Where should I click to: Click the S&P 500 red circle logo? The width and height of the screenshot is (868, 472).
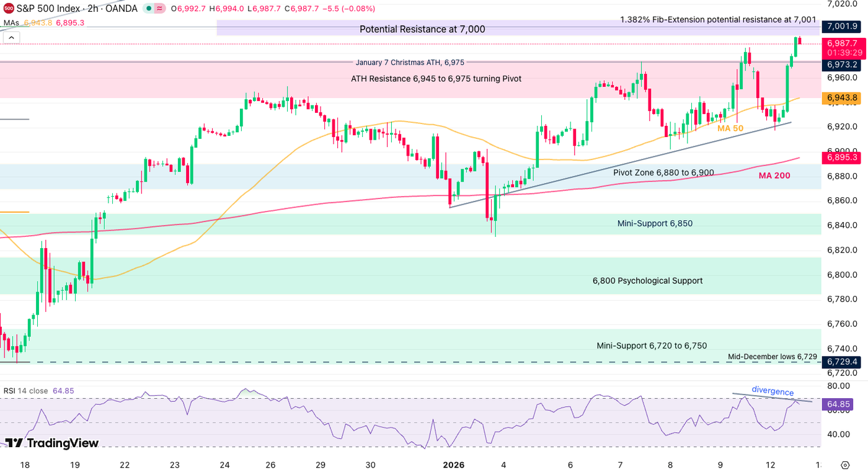(x=7, y=8)
